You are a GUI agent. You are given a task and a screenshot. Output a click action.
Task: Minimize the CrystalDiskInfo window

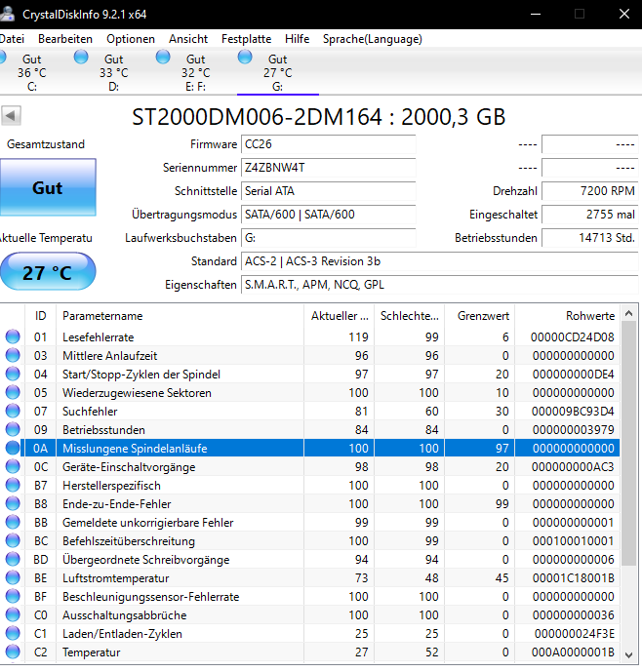(x=536, y=15)
